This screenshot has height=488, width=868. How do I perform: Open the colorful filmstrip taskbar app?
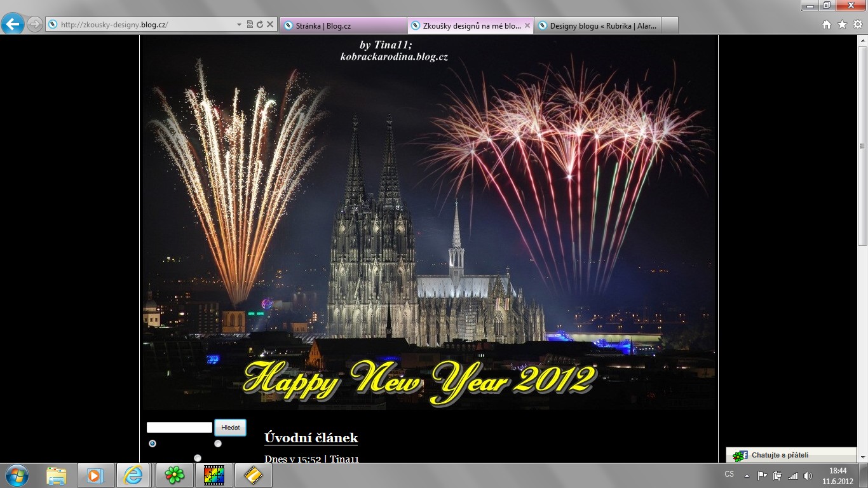[x=214, y=475]
